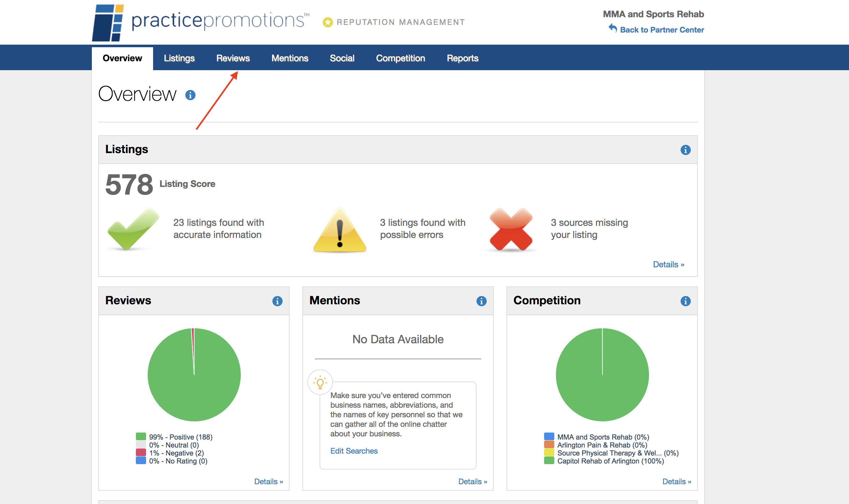
Task: Open the Competition panel info icon
Action: (x=685, y=301)
